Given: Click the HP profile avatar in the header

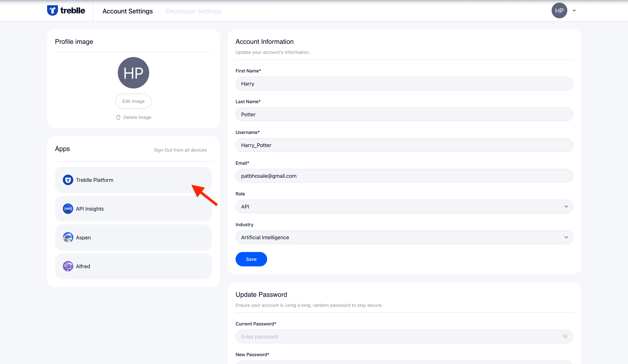Looking at the screenshot, I should [x=559, y=10].
